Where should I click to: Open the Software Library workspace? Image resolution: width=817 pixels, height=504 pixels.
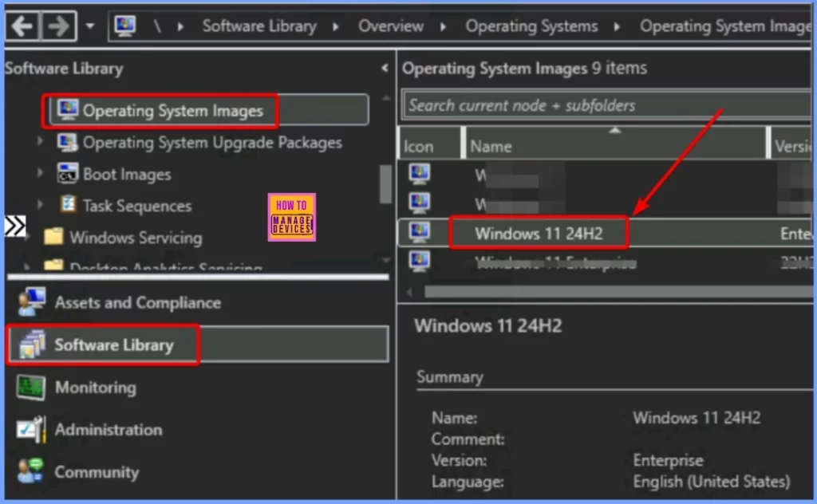[198, 345]
